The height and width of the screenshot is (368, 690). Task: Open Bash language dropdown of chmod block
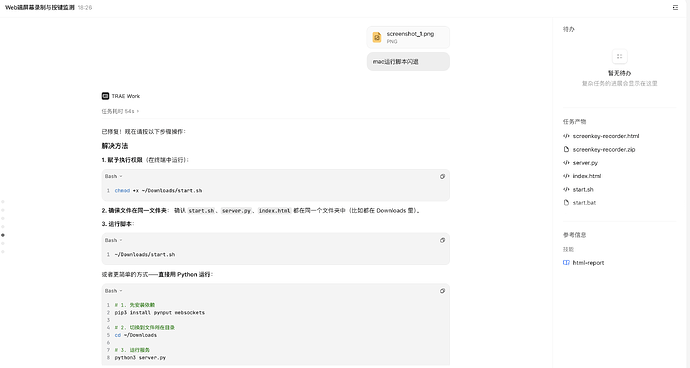(x=114, y=177)
